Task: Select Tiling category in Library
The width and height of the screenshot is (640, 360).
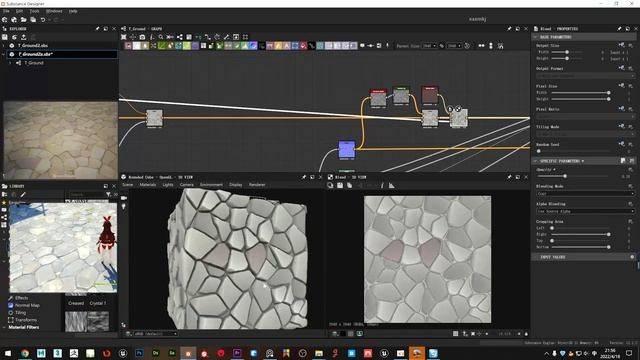Action: (20, 313)
